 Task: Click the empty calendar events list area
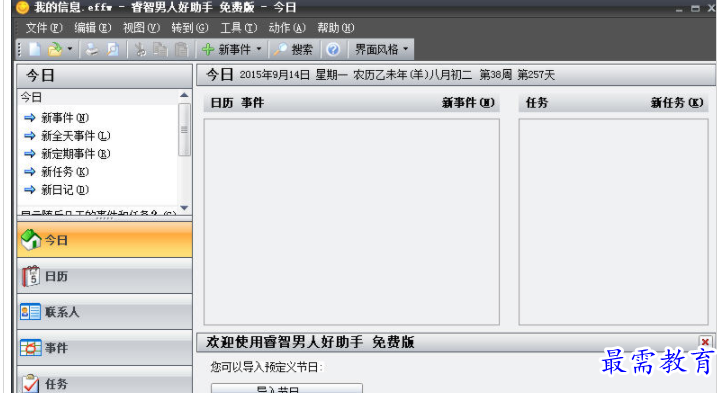point(352,222)
